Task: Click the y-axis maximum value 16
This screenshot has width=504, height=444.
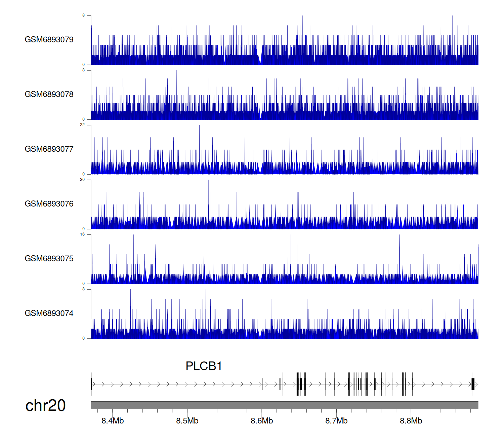Action: click(82, 234)
